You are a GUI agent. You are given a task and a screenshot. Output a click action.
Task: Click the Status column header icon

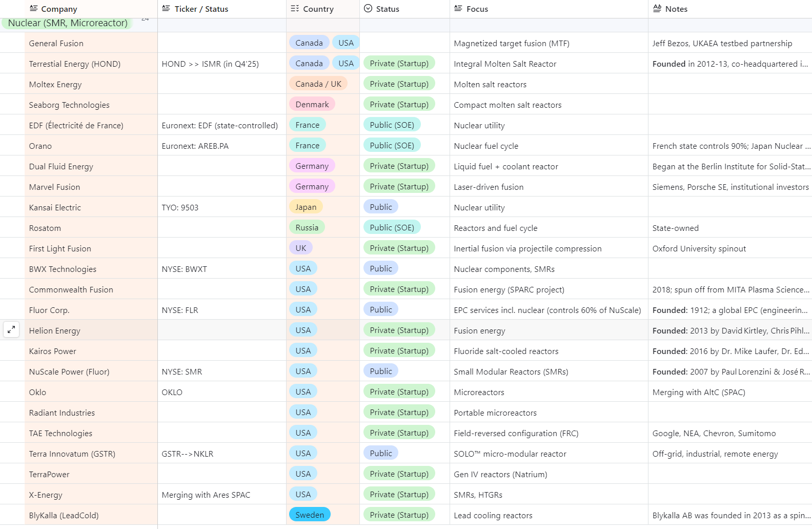coord(368,8)
